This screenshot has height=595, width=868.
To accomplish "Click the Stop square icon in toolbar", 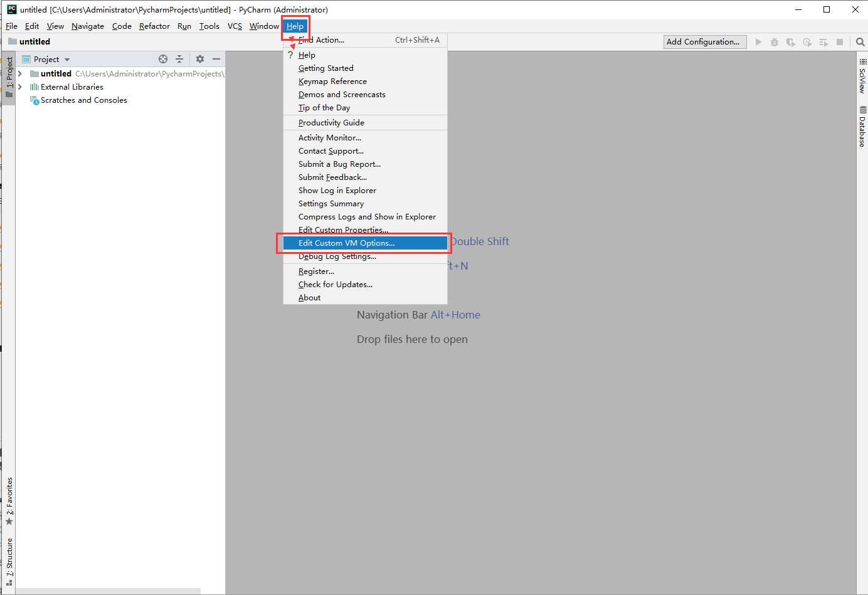I will 840,42.
